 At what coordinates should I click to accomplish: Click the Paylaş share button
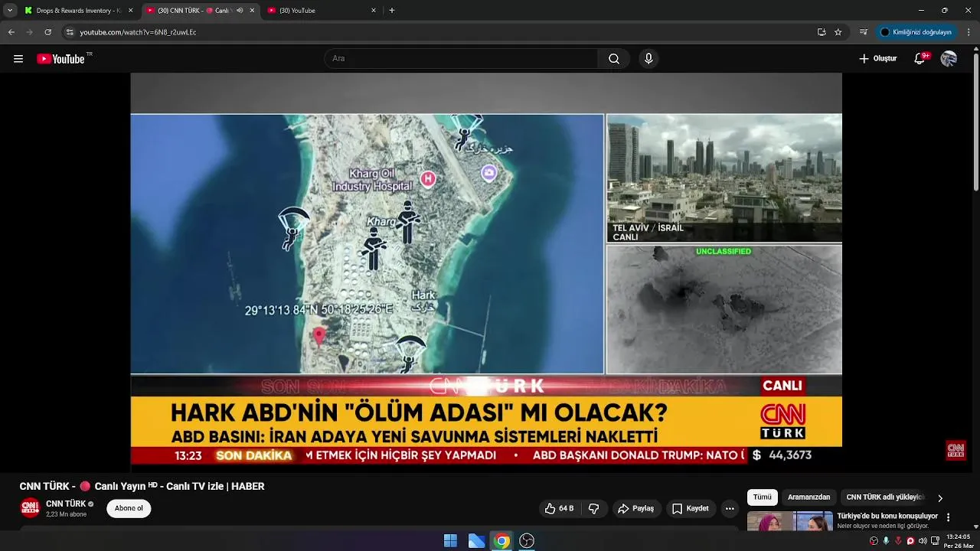(636, 509)
